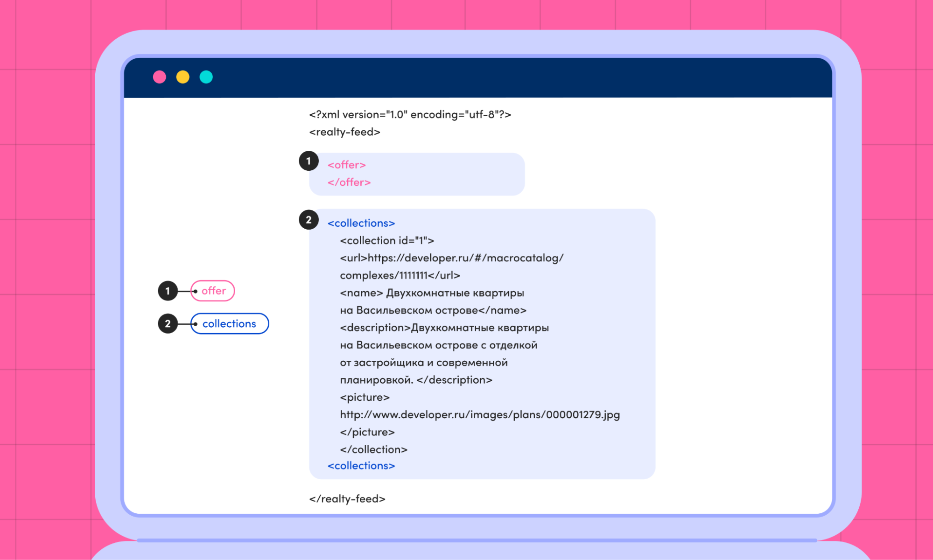This screenshot has width=933, height=560.
Task: Select the pink offer legend pill
Action: 213,291
